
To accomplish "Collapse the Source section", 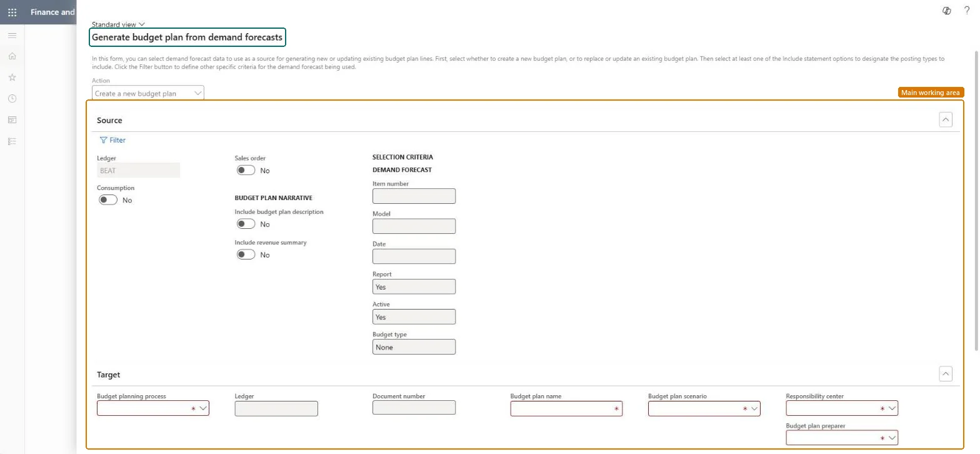I will (946, 119).
